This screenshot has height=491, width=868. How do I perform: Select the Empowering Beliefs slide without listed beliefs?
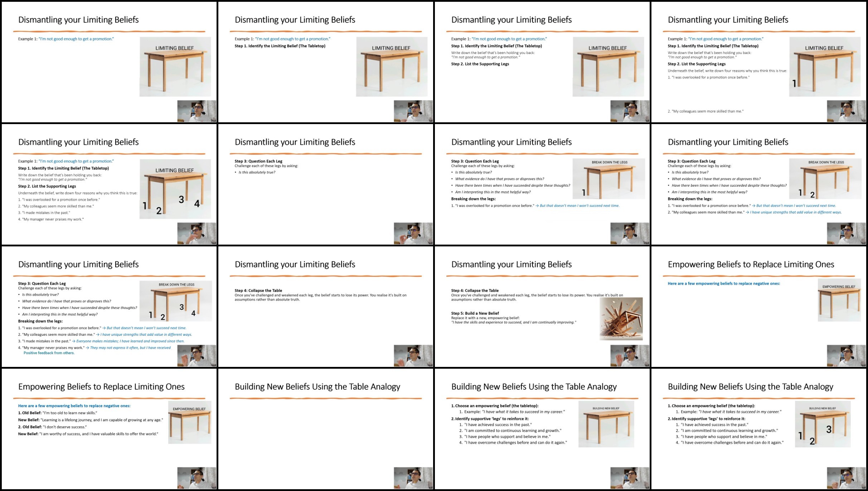coord(758,307)
